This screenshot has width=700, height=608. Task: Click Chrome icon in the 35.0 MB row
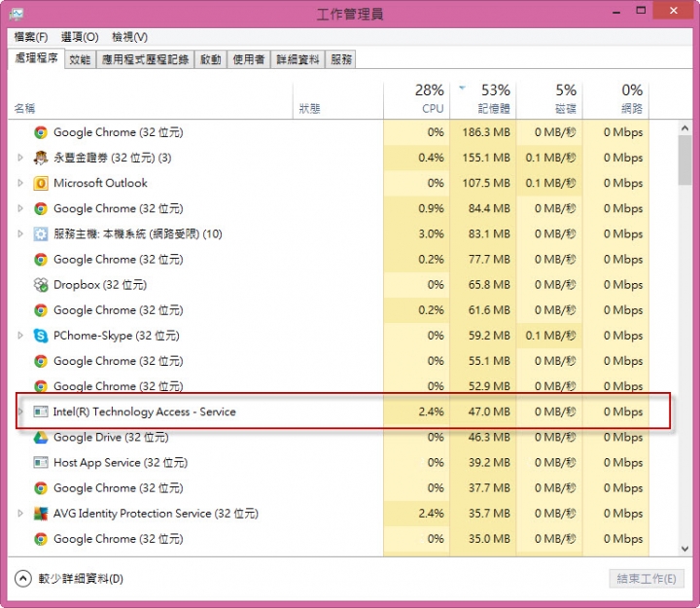click(41, 539)
